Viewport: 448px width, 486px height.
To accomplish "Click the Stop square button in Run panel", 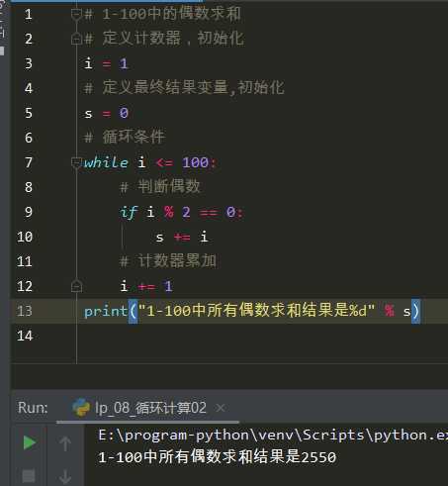I will 29,476.
